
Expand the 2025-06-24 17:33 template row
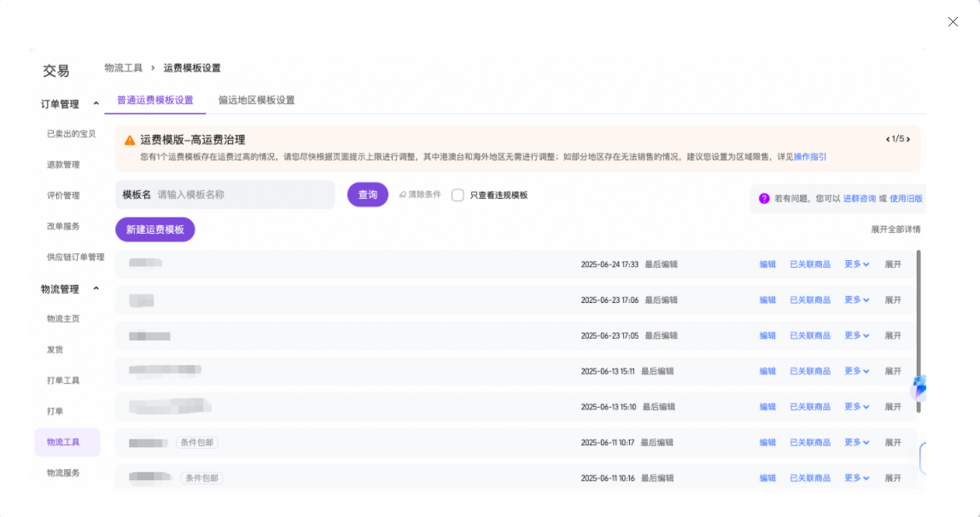(893, 264)
